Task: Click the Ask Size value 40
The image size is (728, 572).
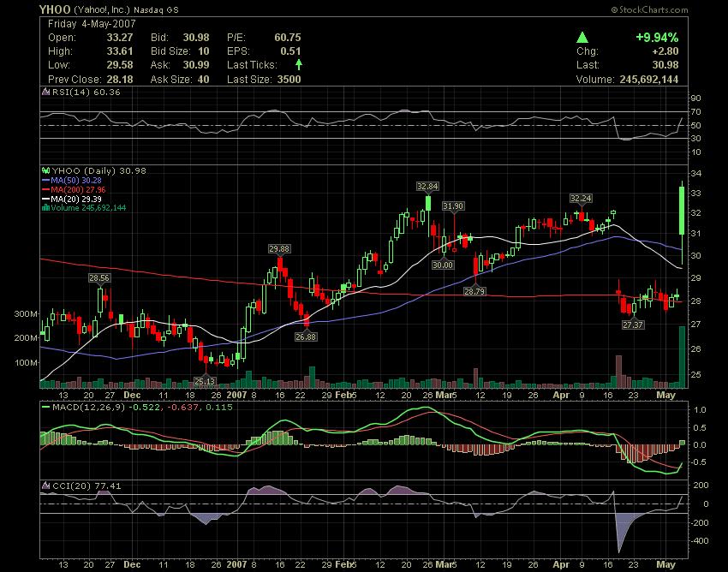Action: (203, 80)
